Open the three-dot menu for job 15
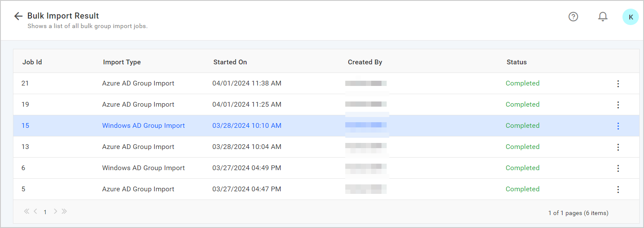 [x=618, y=126]
